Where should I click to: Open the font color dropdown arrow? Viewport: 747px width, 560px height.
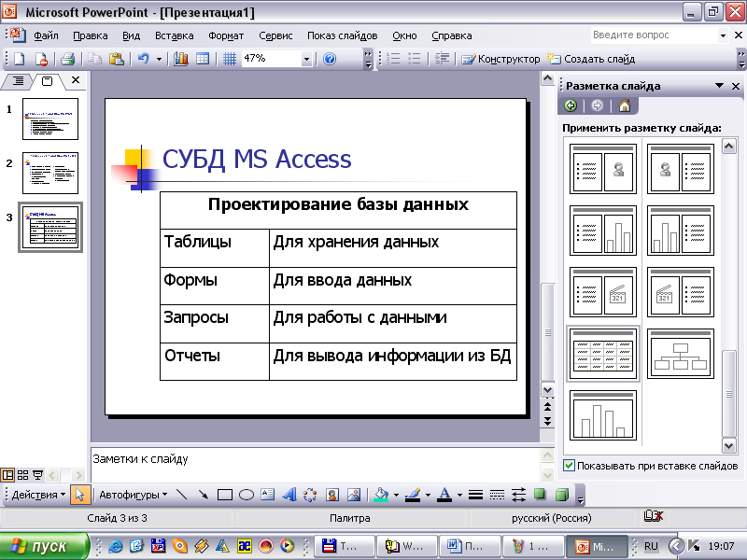click(459, 496)
